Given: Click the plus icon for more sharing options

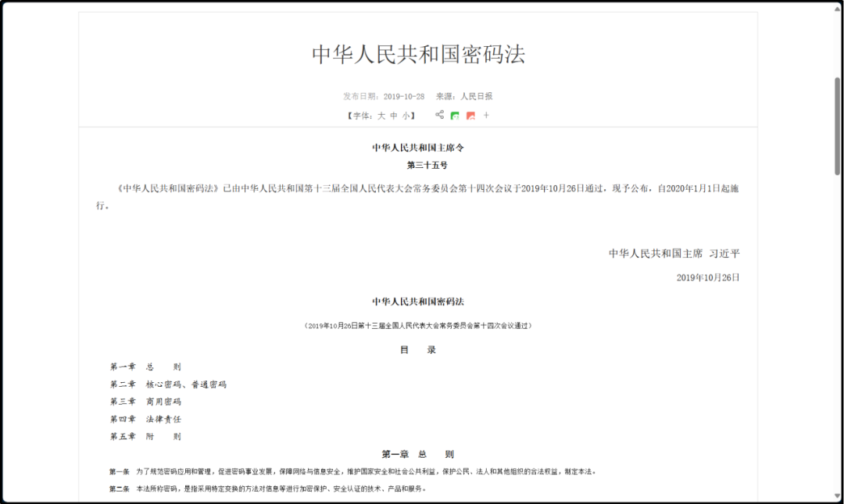Looking at the screenshot, I should point(486,115).
